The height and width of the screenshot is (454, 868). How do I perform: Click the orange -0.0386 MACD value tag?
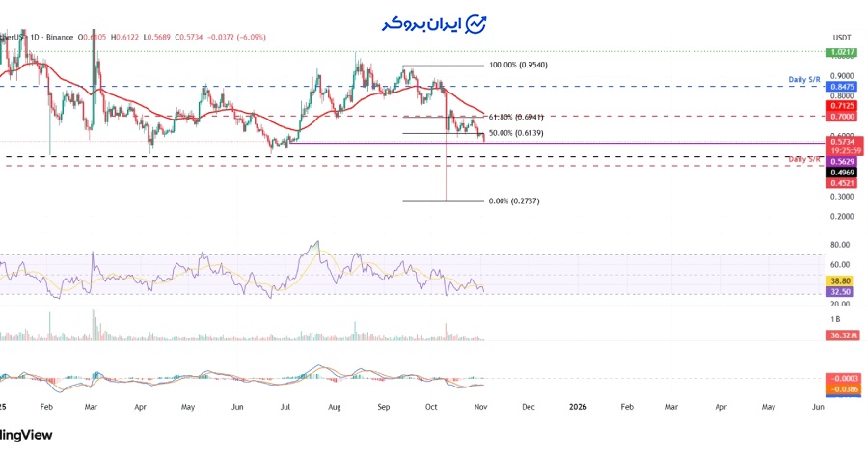(840, 387)
